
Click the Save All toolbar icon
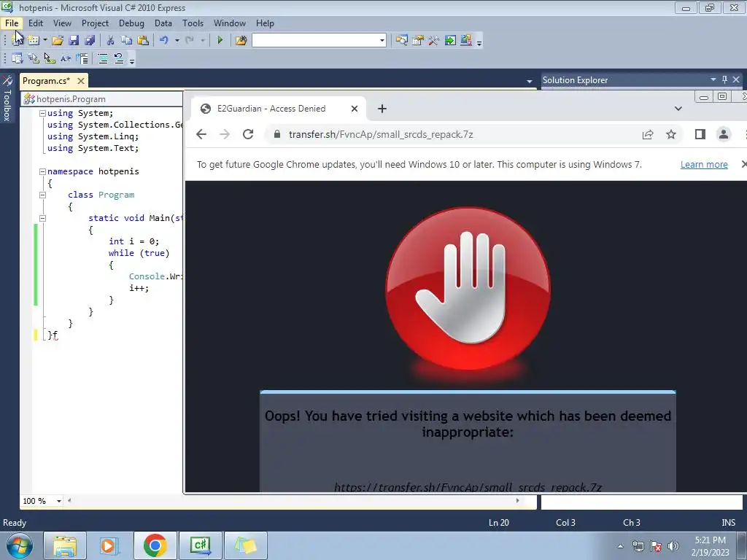coord(90,41)
